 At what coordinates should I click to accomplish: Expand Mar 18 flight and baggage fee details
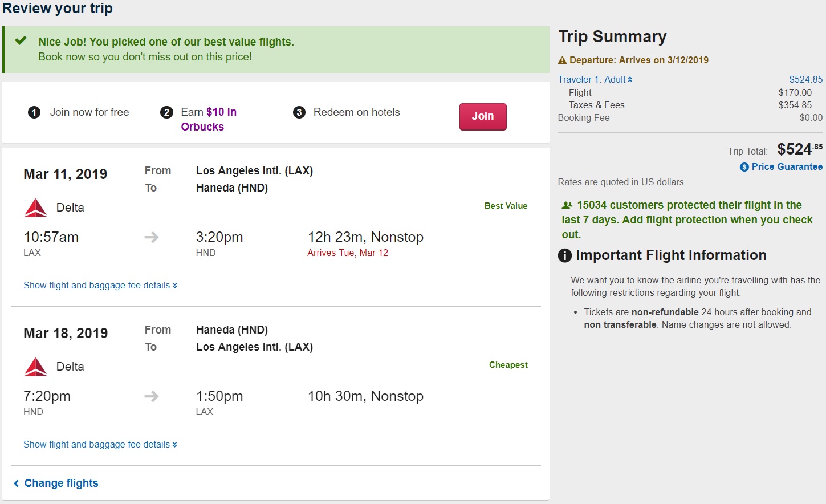click(x=100, y=445)
